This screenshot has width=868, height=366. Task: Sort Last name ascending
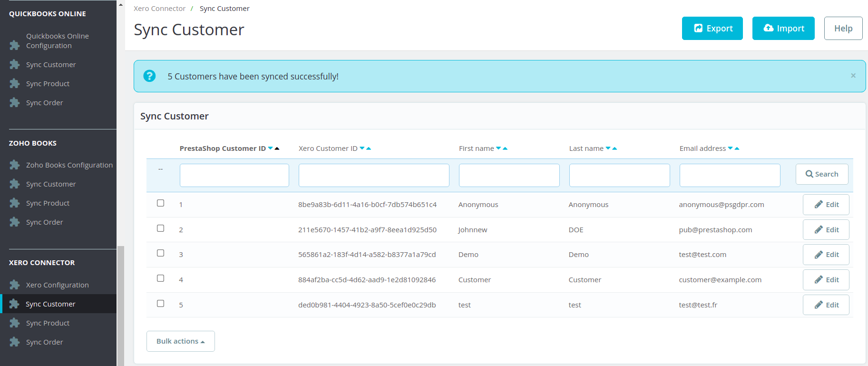pyautogui.click(x=614, y=148)
